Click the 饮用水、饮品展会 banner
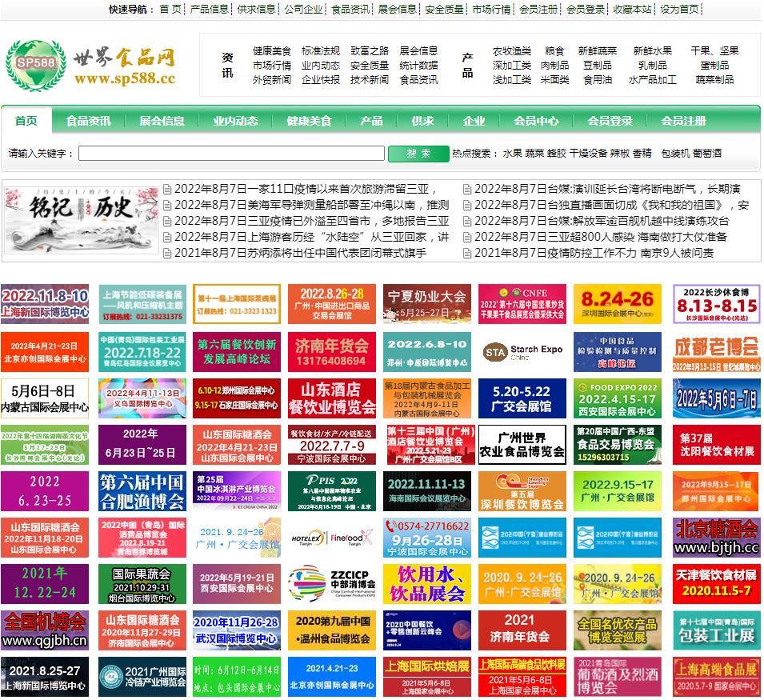Image resolution: width=764 pixels, height=700 pixels. 427,584
